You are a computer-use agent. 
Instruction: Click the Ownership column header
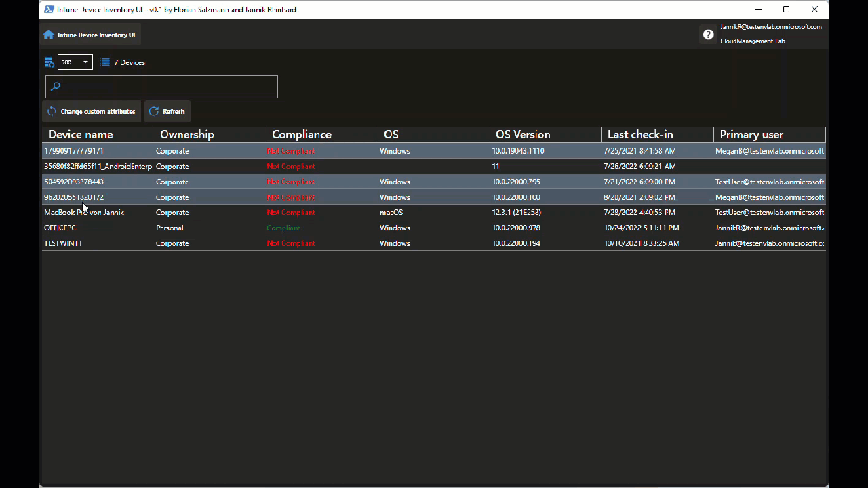point(186,134)
